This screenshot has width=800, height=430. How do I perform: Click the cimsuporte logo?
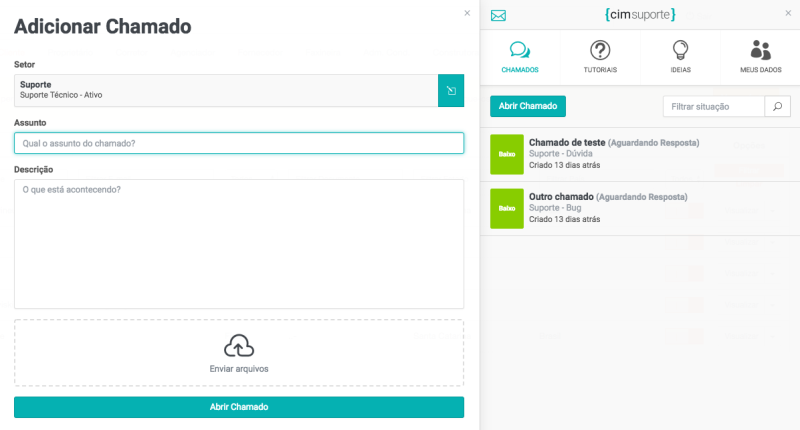pyautogui.click(x=640, y=15)
